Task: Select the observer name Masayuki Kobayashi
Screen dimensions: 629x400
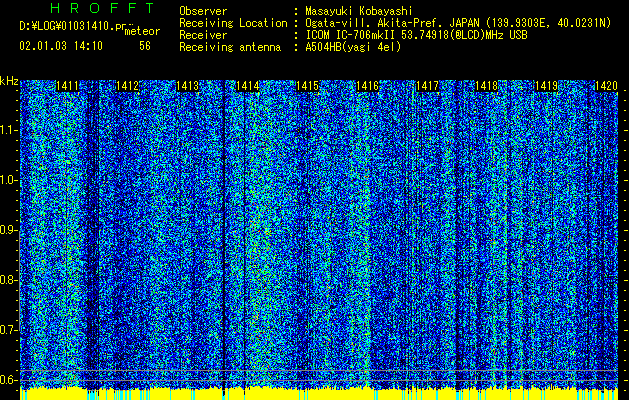Action: click(359, 11)
